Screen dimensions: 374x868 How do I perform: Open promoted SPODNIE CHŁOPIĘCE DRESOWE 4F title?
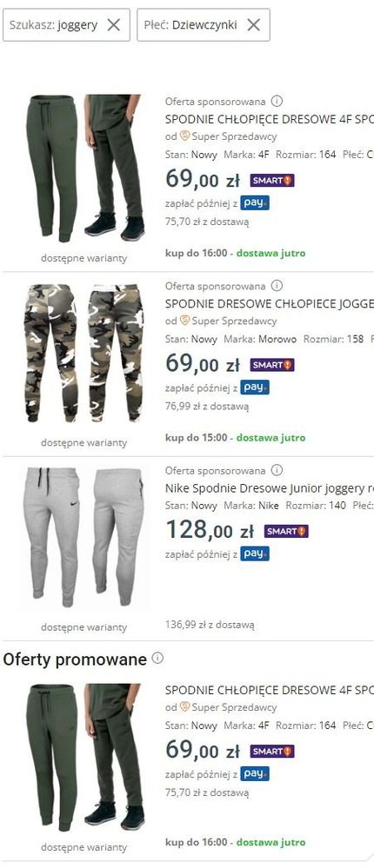[x=270, y=690]
